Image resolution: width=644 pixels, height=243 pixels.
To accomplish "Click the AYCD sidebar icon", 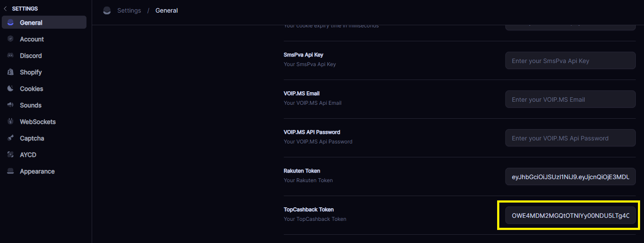I will [x=10, y=155].
